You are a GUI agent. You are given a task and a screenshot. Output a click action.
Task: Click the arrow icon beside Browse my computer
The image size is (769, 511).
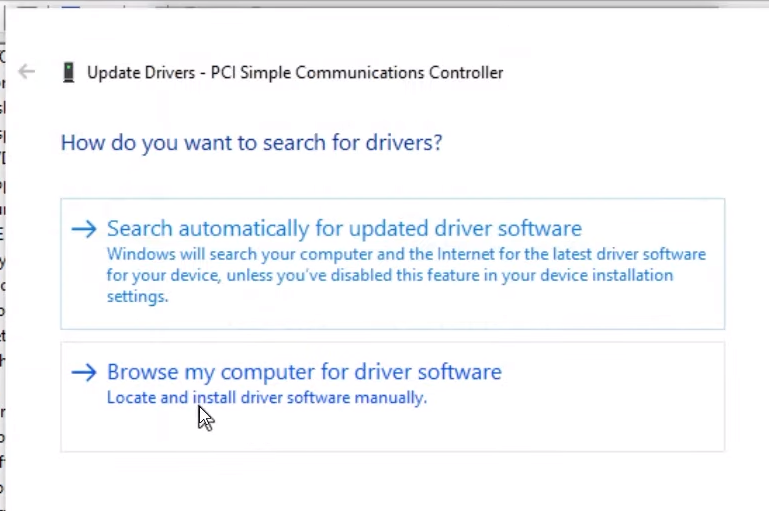point(84,372)
